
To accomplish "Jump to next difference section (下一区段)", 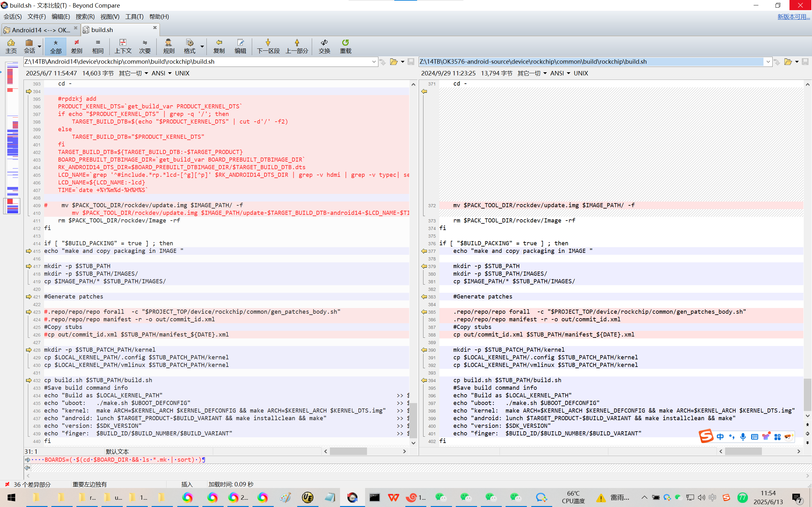I will [x=268, y=46].
